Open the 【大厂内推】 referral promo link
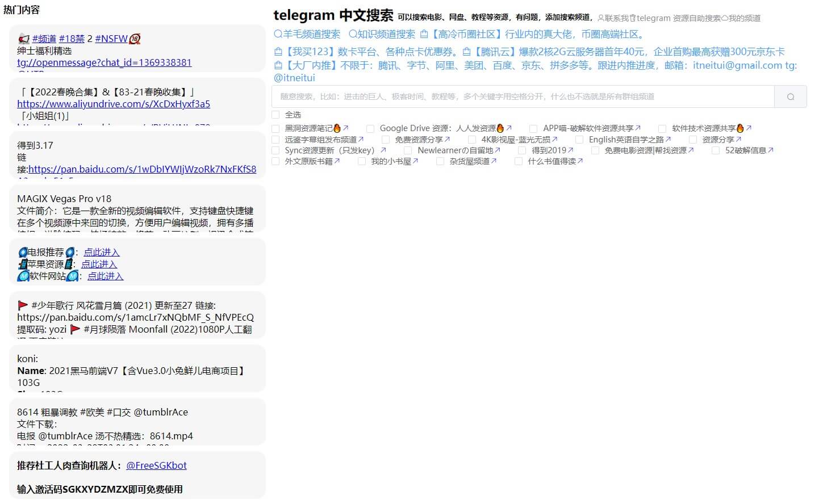 coord(535,72)
